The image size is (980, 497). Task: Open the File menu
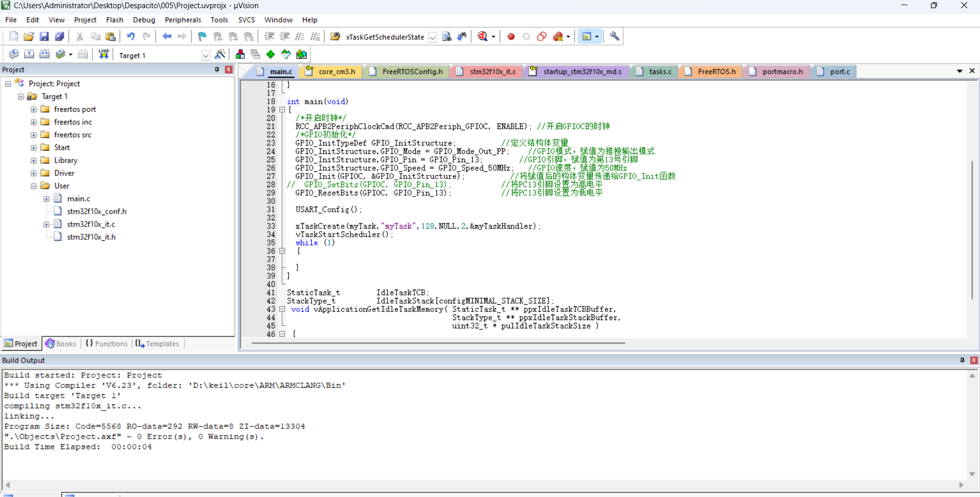point(11,19)
